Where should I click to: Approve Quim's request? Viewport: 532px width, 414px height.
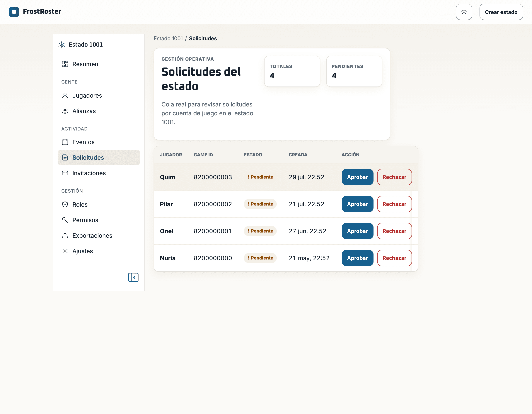click(x=357, y=177)
